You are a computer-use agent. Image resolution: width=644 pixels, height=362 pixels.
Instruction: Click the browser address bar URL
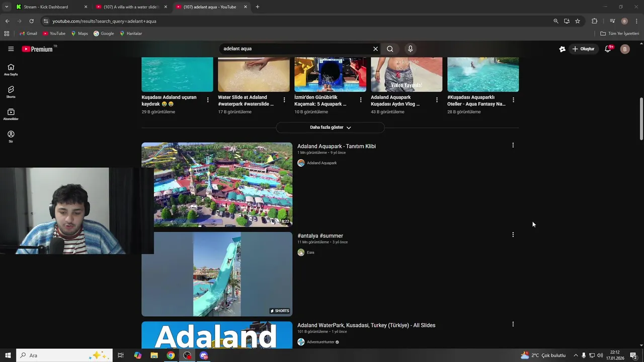tap(104, 21)
